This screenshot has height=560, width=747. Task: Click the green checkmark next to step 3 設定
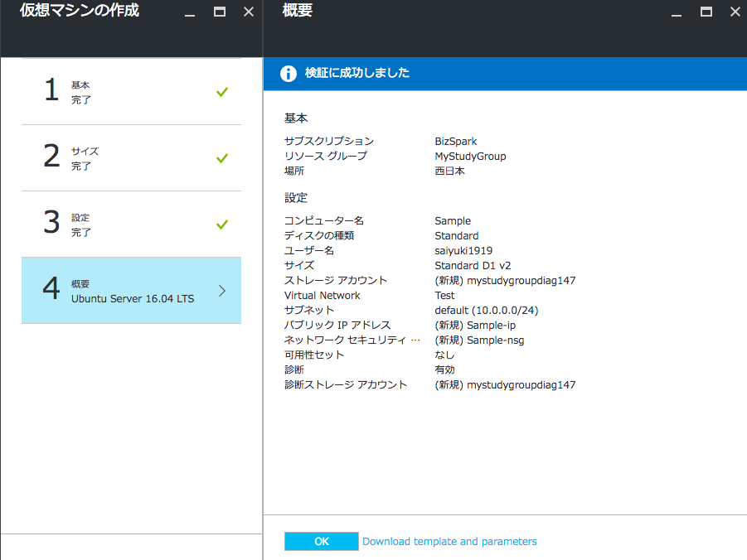click(221, 224)
